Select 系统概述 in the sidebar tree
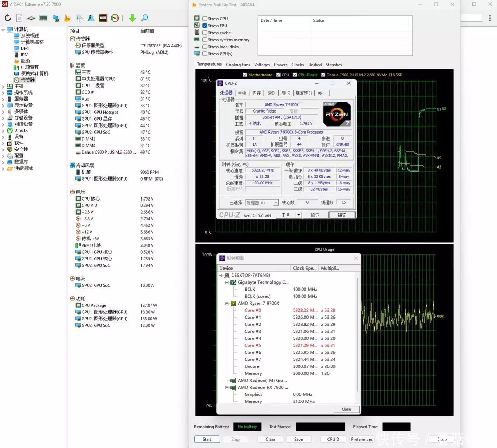The image size is (497, 448). 30,36
